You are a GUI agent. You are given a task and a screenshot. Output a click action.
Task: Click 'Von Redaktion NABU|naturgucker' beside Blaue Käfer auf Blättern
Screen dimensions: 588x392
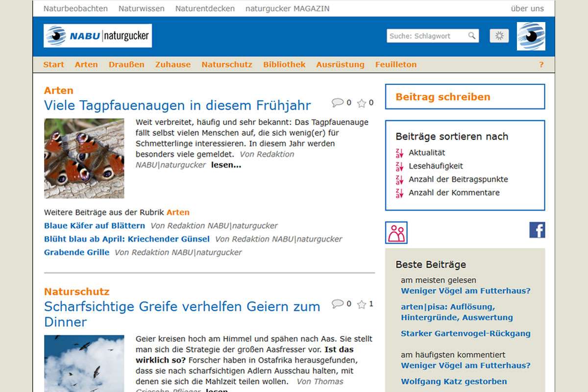click(214, 226)
